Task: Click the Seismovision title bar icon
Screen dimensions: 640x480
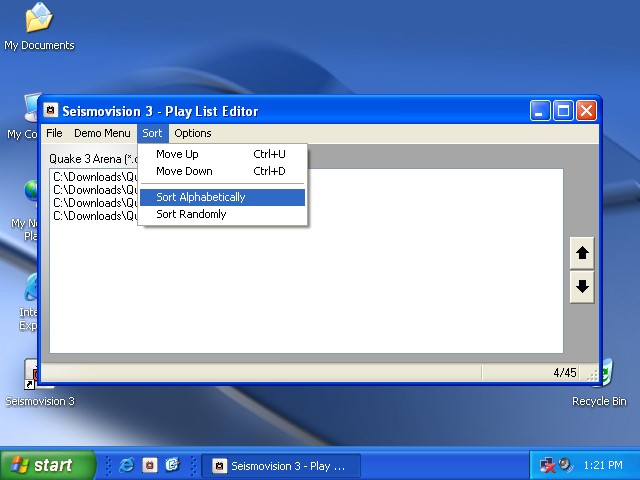Action: [51, 111]
